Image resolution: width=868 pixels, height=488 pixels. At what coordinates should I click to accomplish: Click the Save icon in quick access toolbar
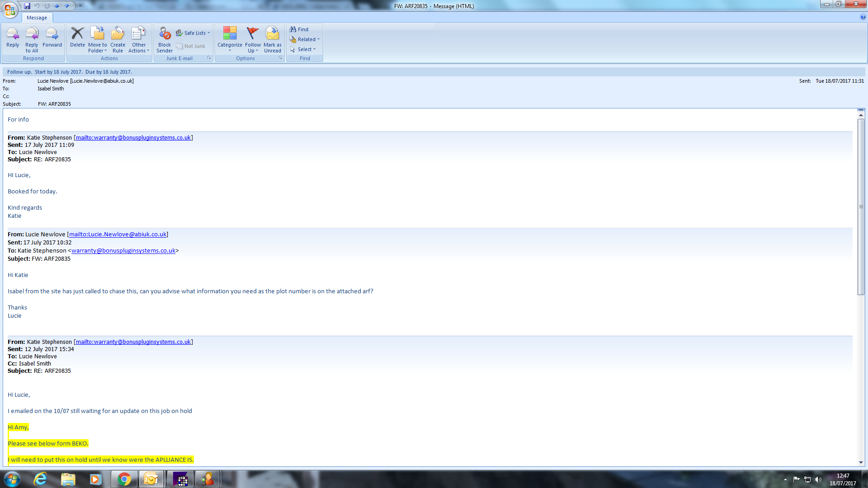27,6
